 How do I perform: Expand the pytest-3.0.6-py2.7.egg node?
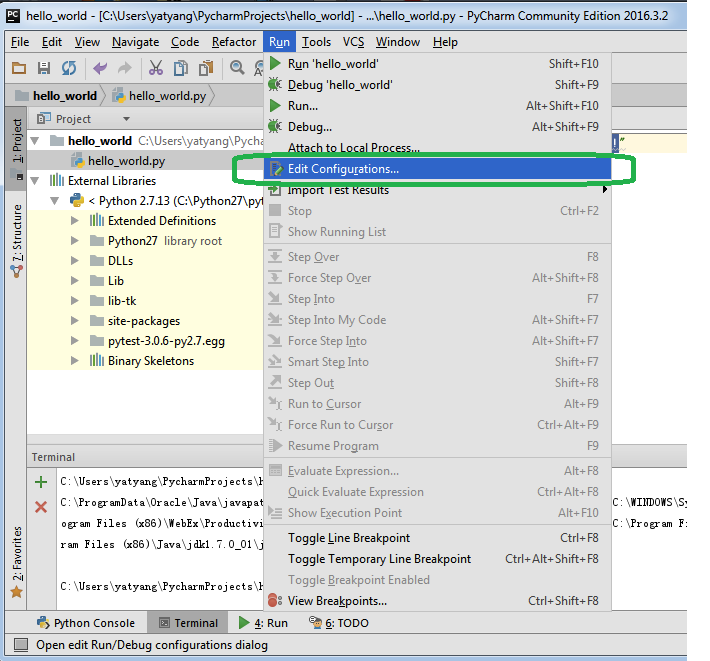tap(75, 341)
